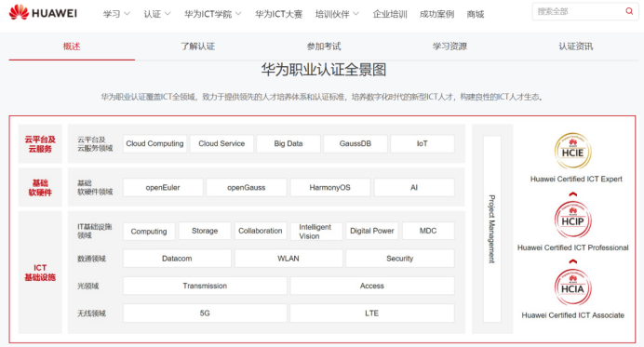
Task: Select the HarmonyOS certification
Action: coord(330,188)
